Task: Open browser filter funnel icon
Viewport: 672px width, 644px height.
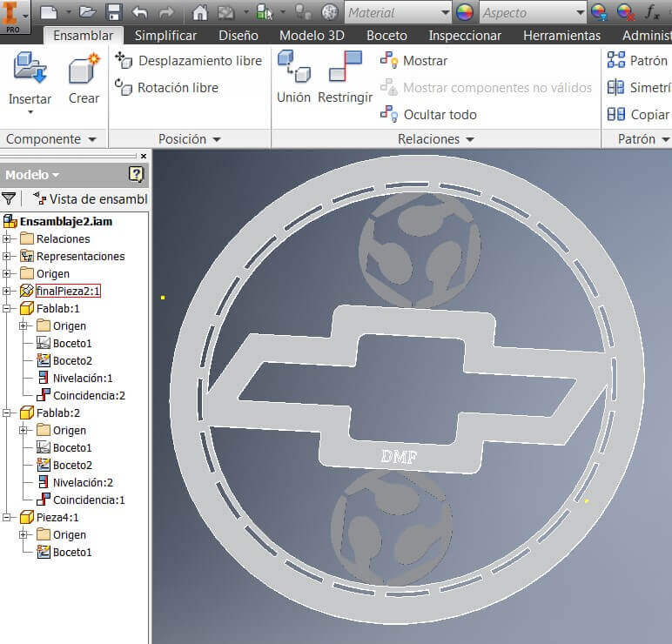Action: pos(9,198)
